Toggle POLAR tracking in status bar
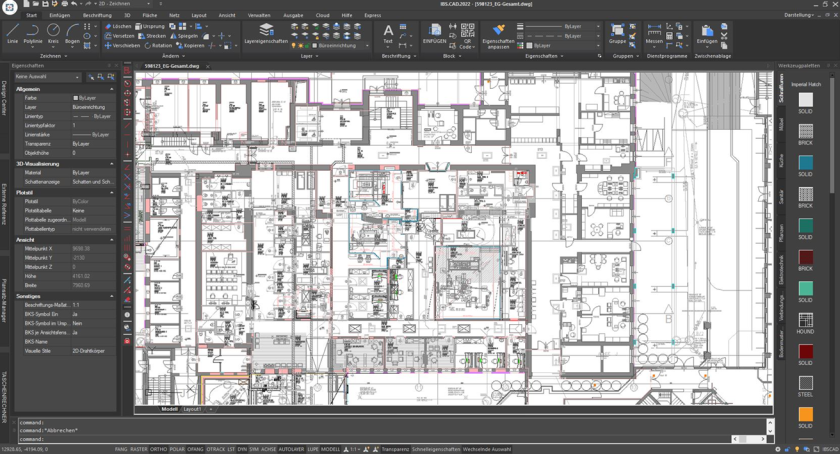Image resolution: width=840 pixels, height=454 pixels. (177, 449)
